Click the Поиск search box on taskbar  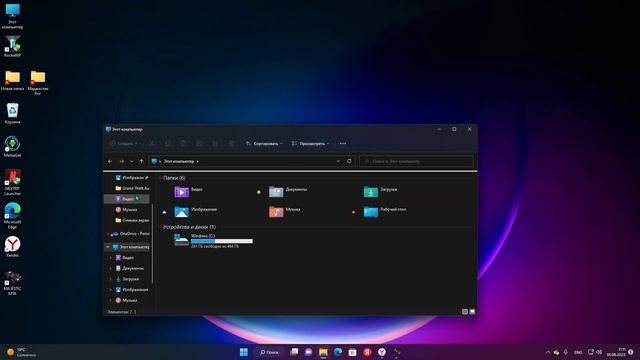pyautogui.click(x=269, y=352)
